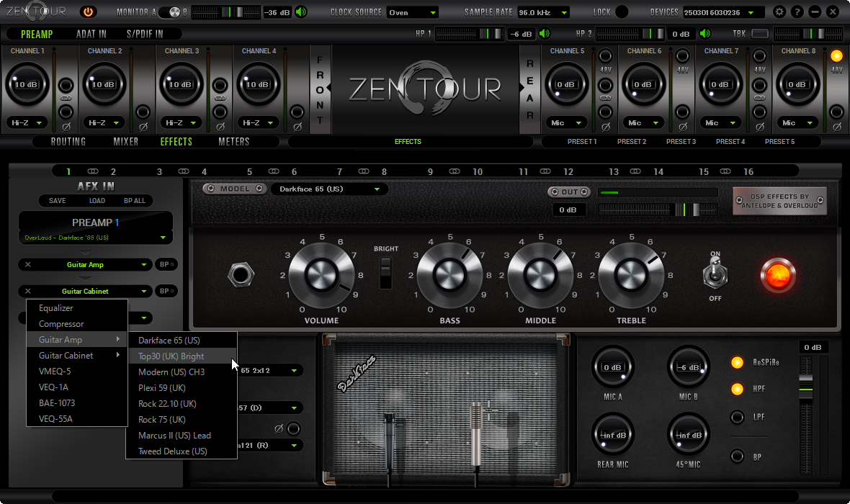This screenshot has width=850, height=504.
Task: Click the AFX Save button
Action: 57,200
